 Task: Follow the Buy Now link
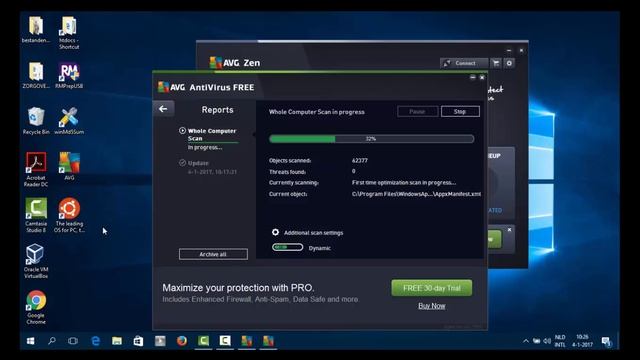coord(431,306)
